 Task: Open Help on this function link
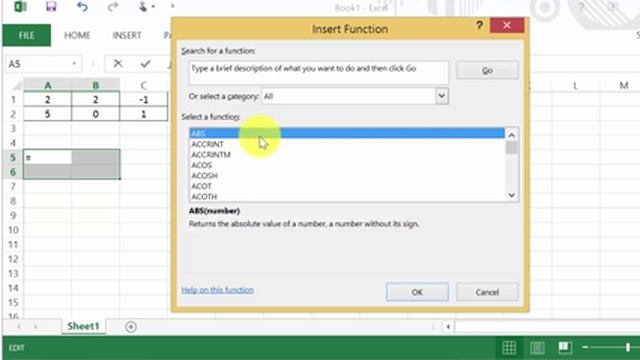(218, 290)
